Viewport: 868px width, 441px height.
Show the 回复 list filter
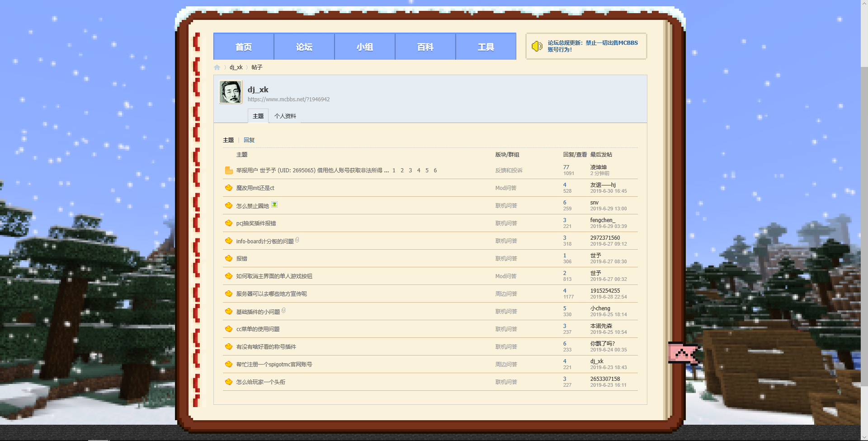(249, 140)
